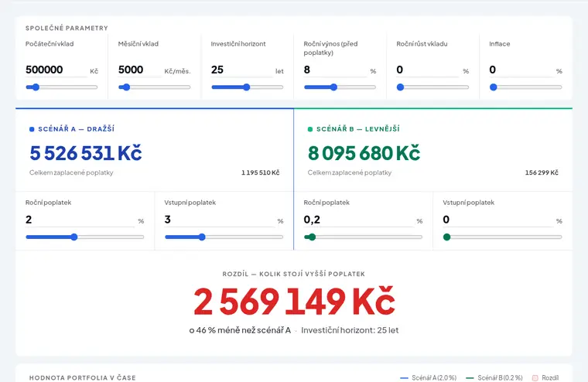Click the Počáteční vklad slider handle
Screen dimensions: 588x382
(x=36, y=87)
